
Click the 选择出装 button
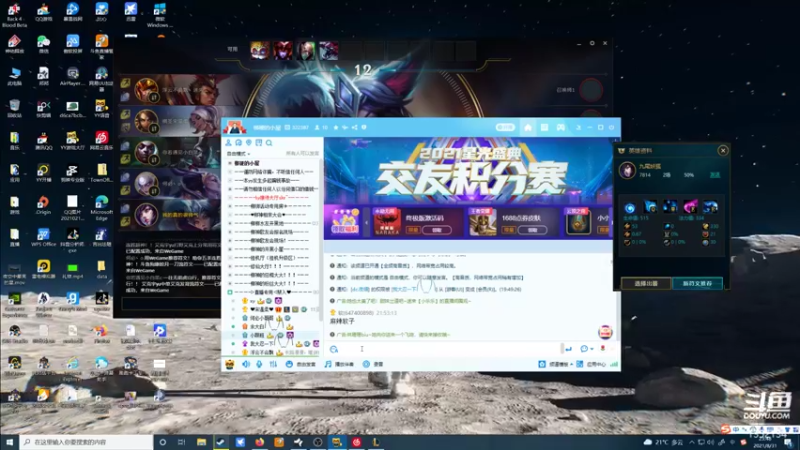(x=646, y=283)
